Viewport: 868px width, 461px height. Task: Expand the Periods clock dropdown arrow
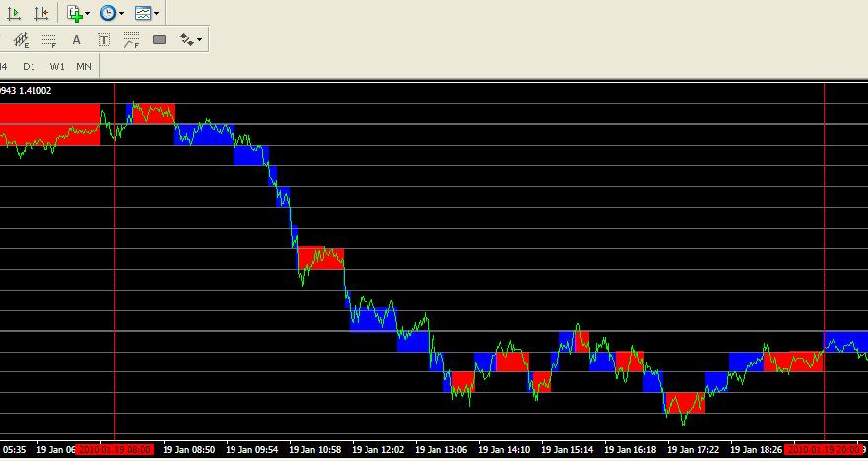tap(121, 13)
